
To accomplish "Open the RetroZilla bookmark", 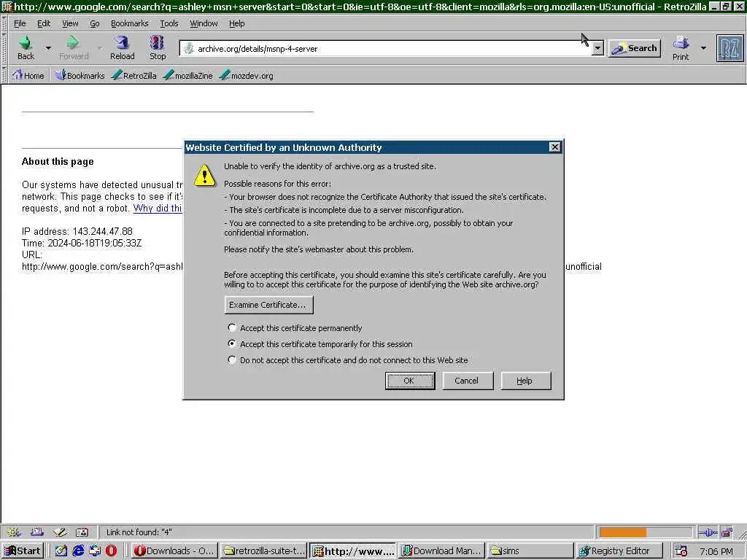I will point(134,75).
